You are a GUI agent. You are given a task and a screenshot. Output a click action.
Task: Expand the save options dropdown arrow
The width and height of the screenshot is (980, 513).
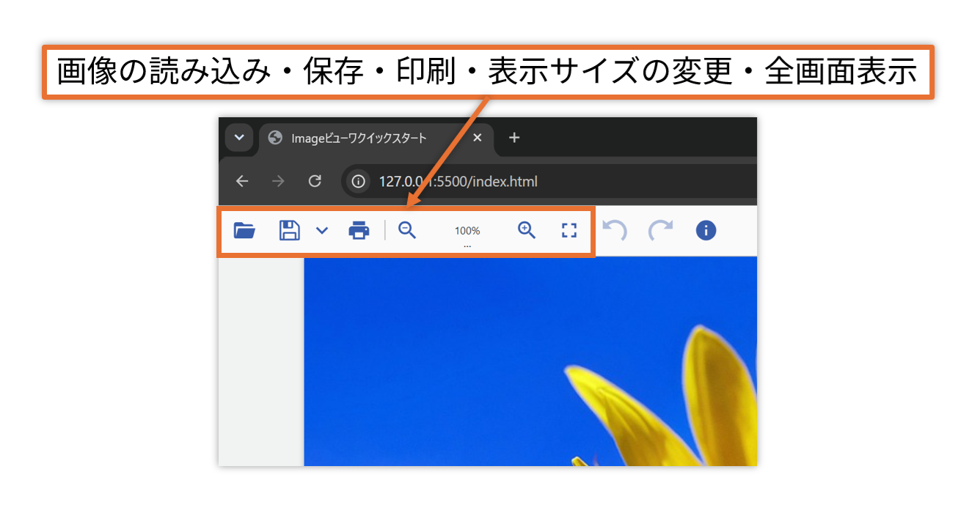(x=322, y=231)
